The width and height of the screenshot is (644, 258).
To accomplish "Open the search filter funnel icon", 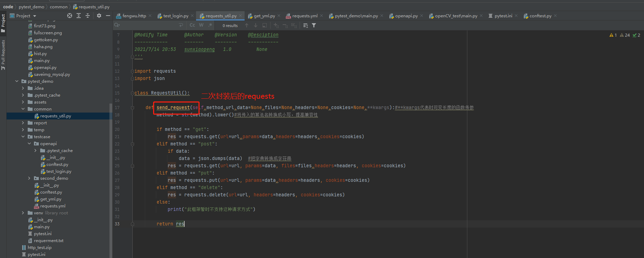I will tap(314, 25).
